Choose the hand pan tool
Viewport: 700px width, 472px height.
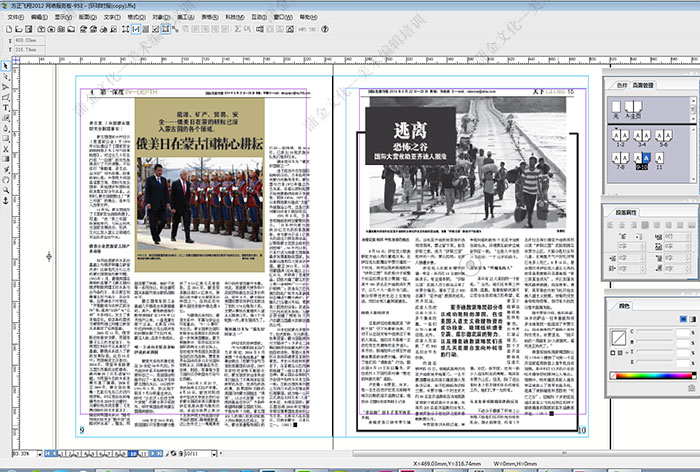click(x=6, y=180)
